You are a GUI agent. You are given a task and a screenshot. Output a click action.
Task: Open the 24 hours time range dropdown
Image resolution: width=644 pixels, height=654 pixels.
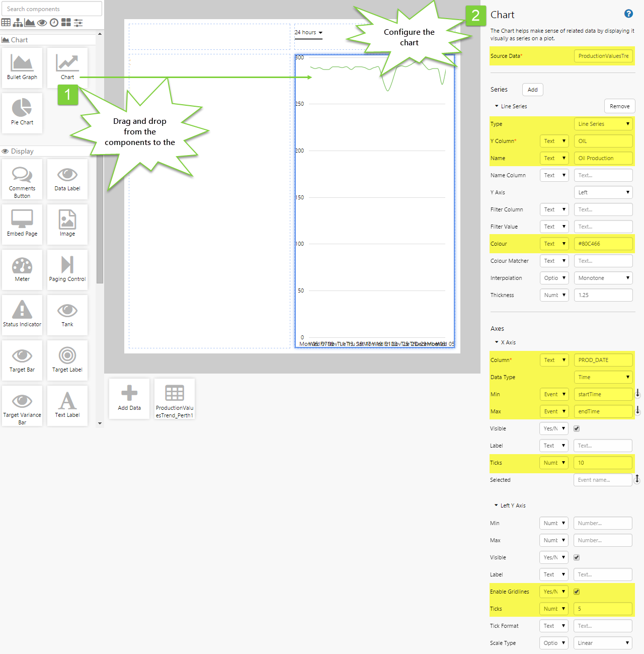click(x=308, y=32)
